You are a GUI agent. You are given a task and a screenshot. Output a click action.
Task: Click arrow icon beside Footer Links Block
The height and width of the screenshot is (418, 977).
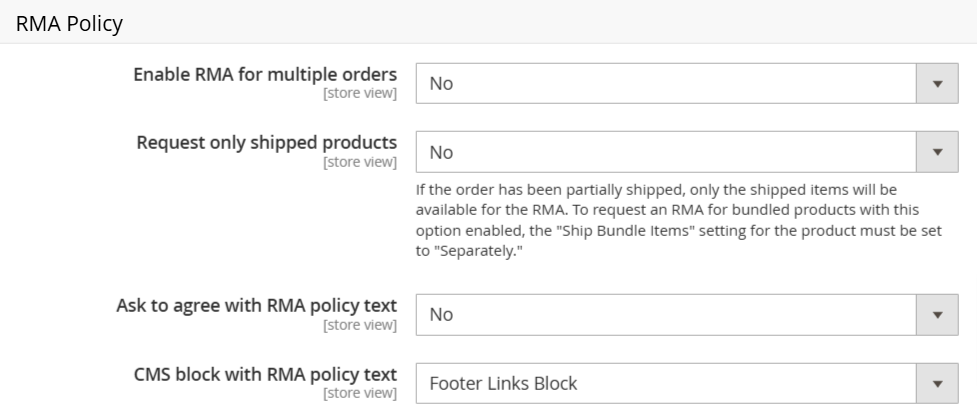click(x=937, y=383)
